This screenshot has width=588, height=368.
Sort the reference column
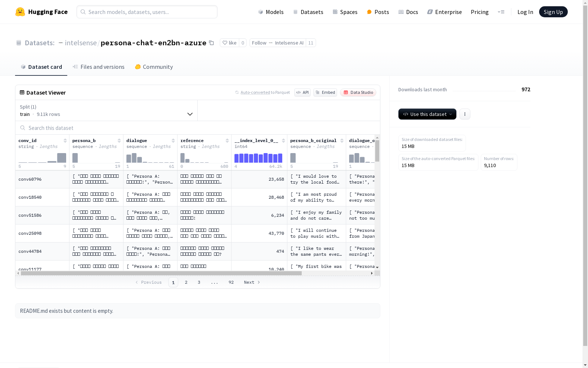227,141
